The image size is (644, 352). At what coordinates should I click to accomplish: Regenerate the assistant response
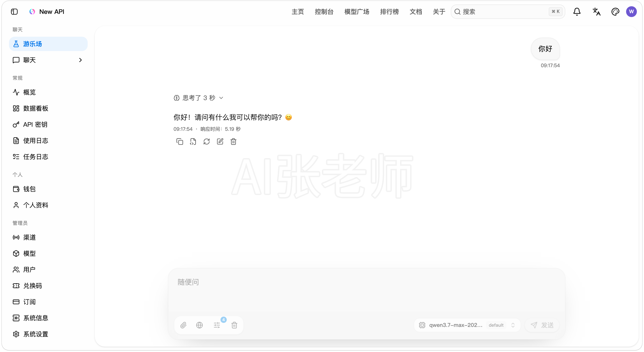point(206,142)
